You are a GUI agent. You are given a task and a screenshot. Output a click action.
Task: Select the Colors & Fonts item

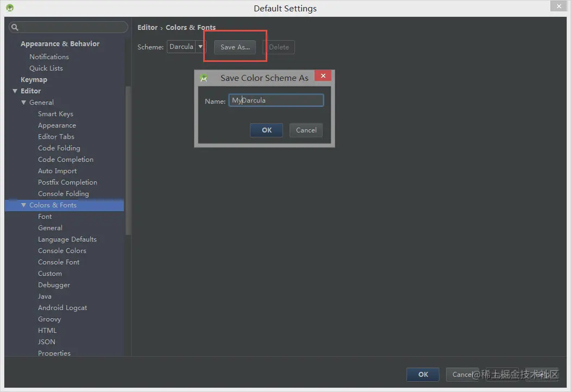click(x=53, y=205)
